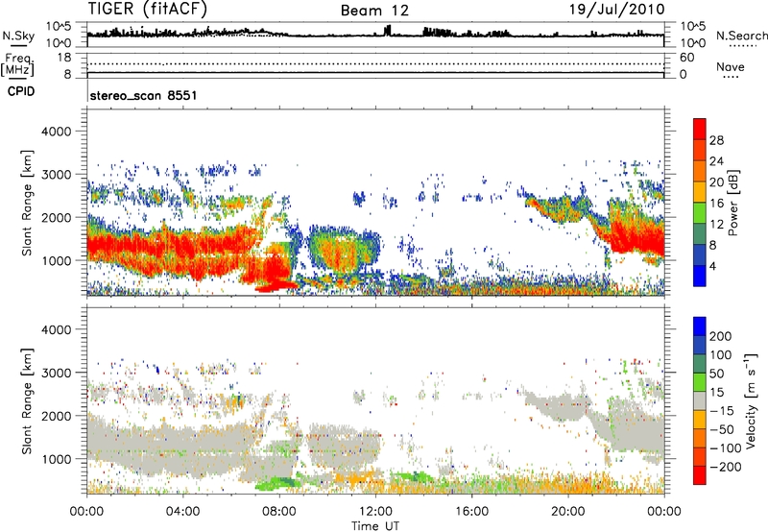
Task: Click the 'Beam 12' header label
Action: [374, 11]
